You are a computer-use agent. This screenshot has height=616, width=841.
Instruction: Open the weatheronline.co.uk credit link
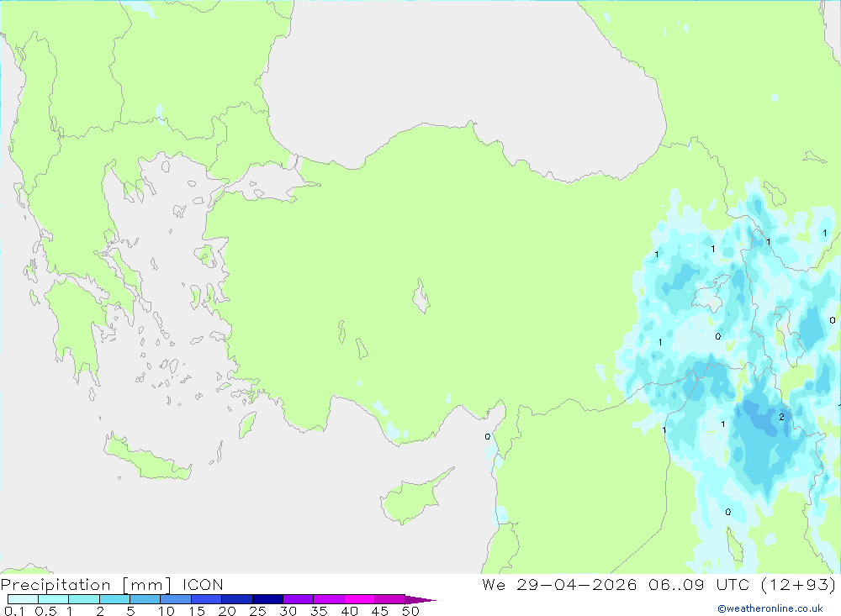click(770, 608)
